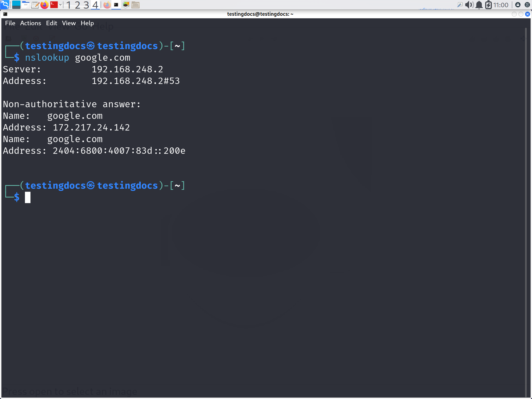Click the terminal window title bar icon
This screenshot has height=399, width=532.
(x=5, y=14)
